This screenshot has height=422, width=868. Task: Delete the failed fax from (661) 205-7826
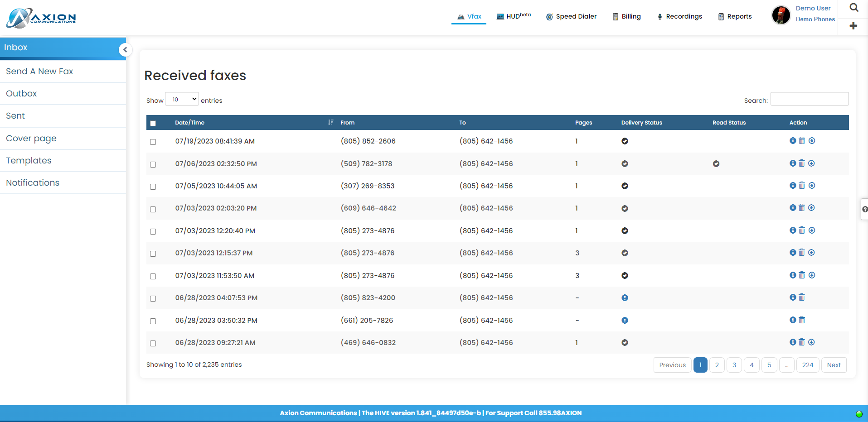tap(802, 320)
